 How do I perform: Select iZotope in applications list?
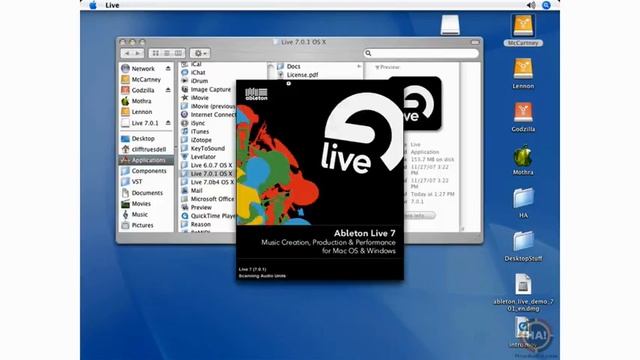click(x=196, y=140)
